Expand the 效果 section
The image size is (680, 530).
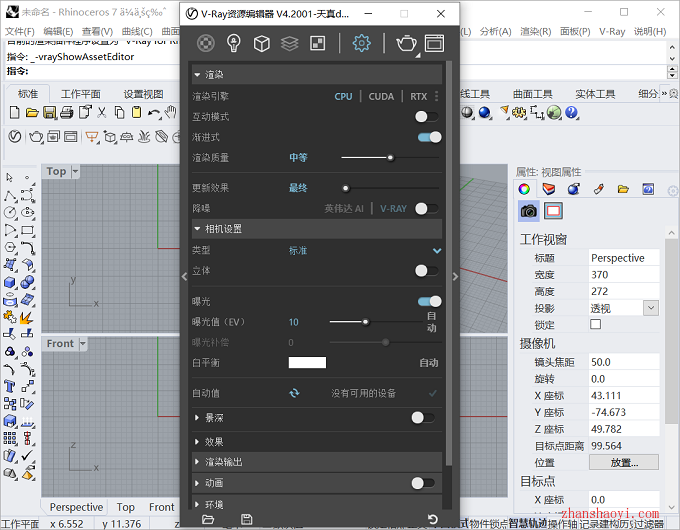(x=197, y=442)
